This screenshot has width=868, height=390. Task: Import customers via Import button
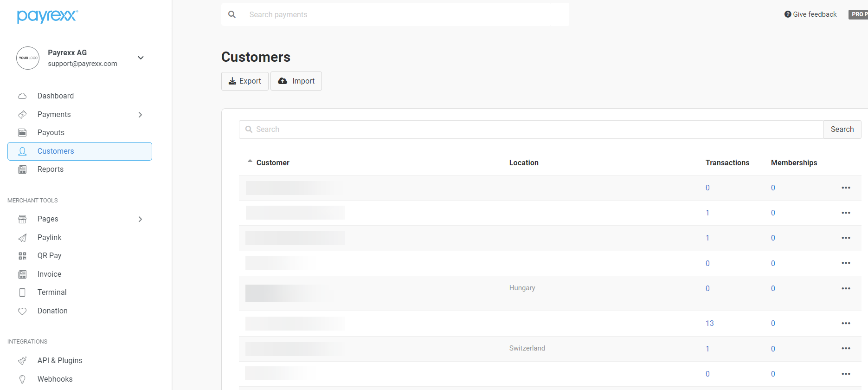[296, 81]
